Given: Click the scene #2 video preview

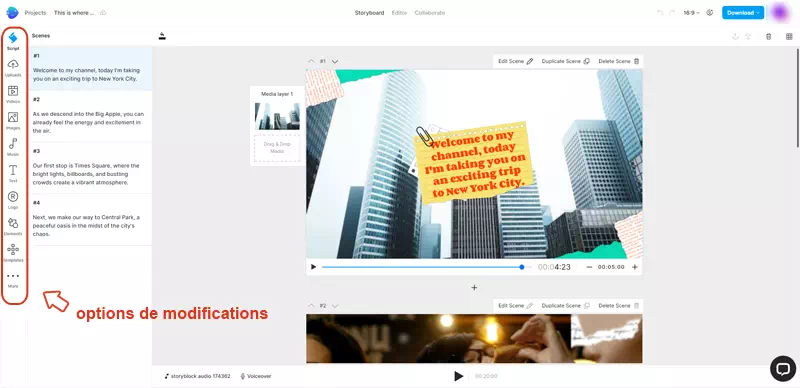Looking at the screenshot, I should 474,338.
